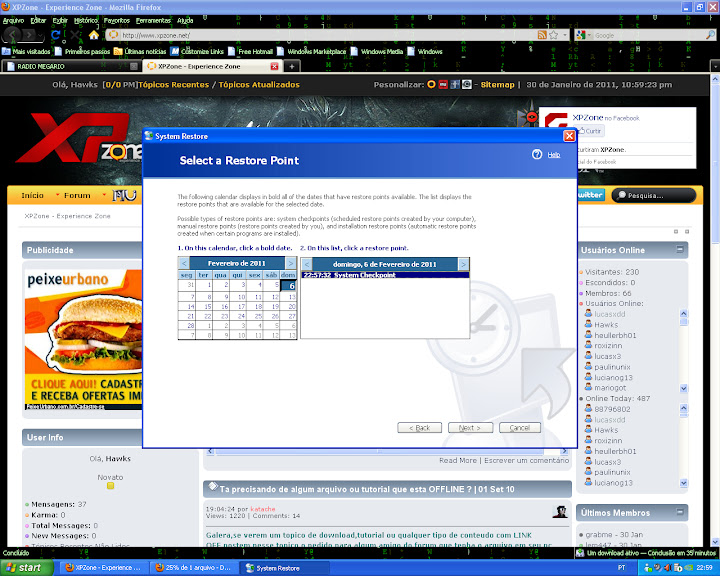Click the Mais visitados bookmark
Viewport: 720px width, 576px height.
point(26,51)
